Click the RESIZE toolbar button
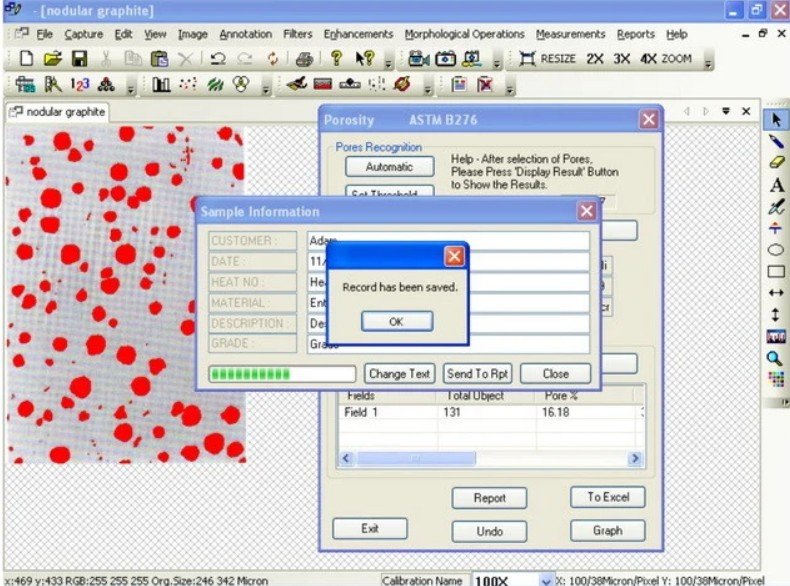 point(547,59)
